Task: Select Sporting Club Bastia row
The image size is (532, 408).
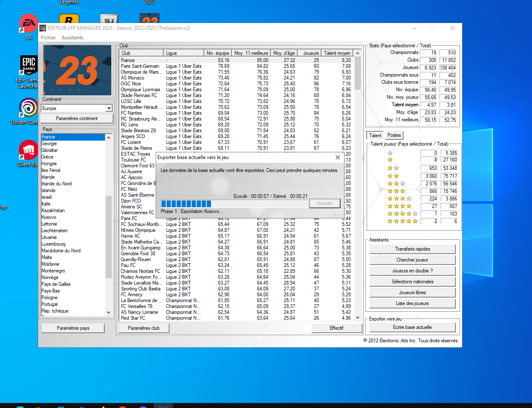Action: pyautogui.click(x=236, y=289)
